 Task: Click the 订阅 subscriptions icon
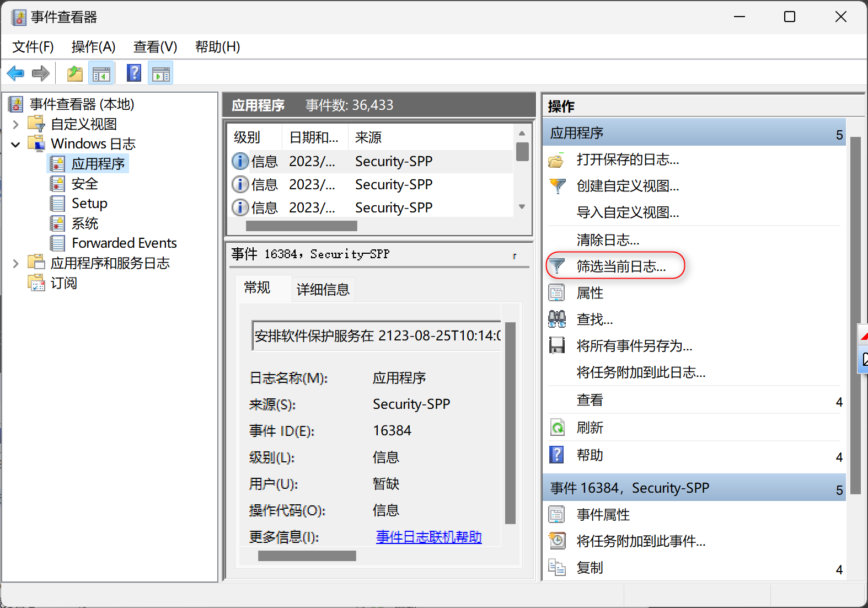[x=36, y=282]
